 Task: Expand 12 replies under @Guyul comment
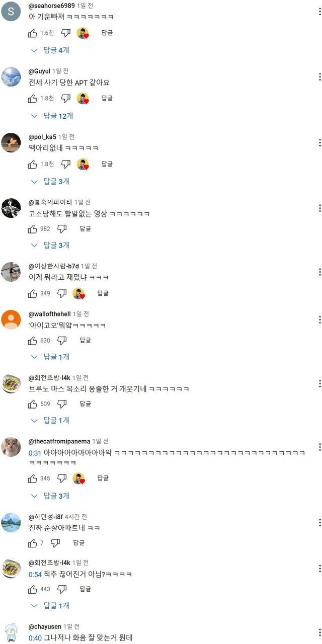point(52,116)
